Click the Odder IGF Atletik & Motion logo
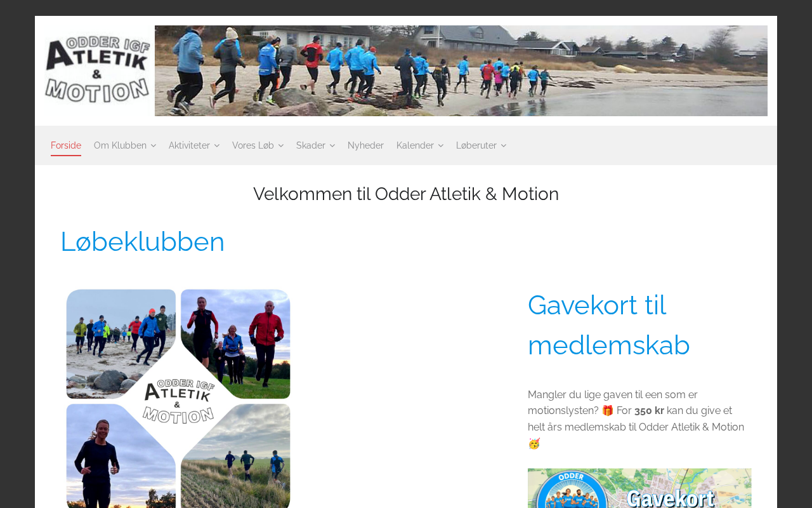 (x=97, y=70)
